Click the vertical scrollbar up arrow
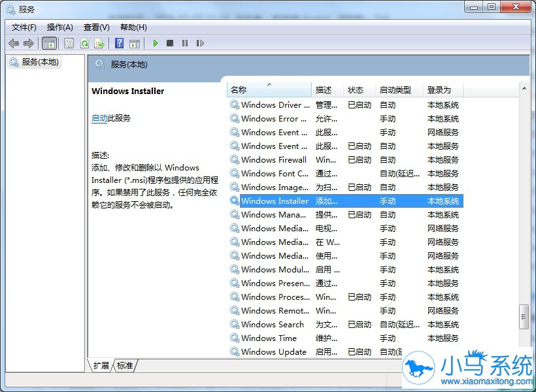Image resolution: width=536 pixels, height=392 pixels. tap(524, 88)
